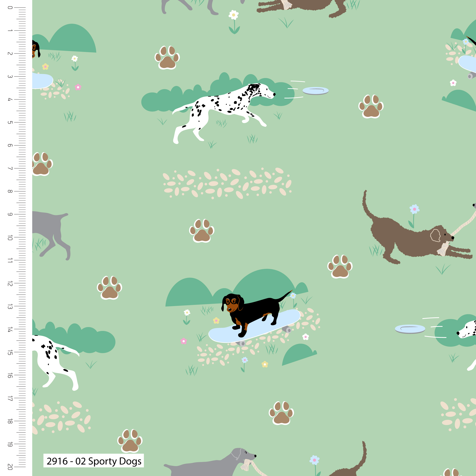Click ruler number 20

tap(10, 467)
